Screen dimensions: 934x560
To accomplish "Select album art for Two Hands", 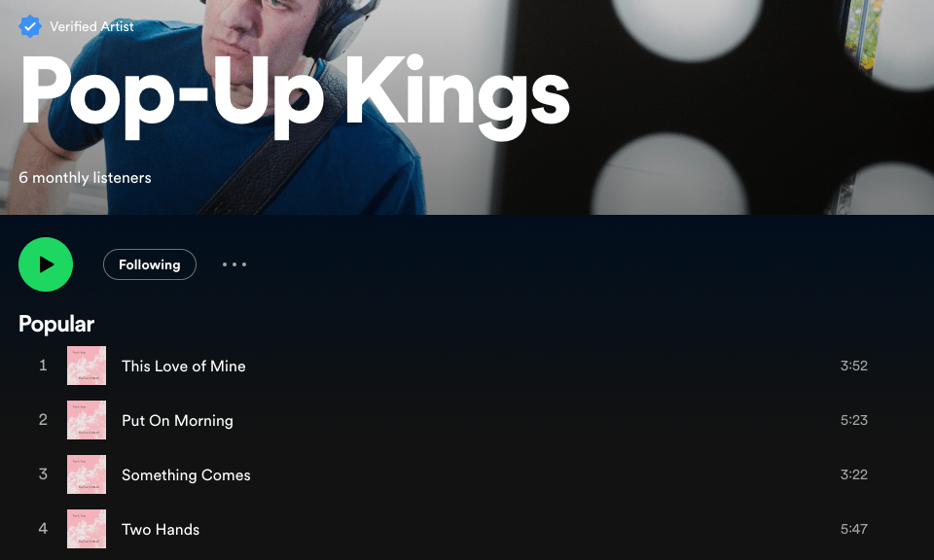I will click(x=87, y=529).
